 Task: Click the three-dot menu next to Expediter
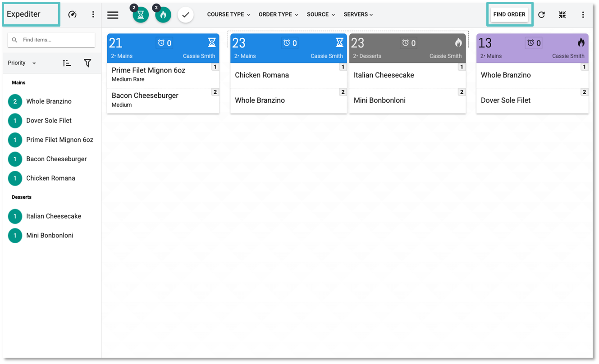tap(93, 14)
